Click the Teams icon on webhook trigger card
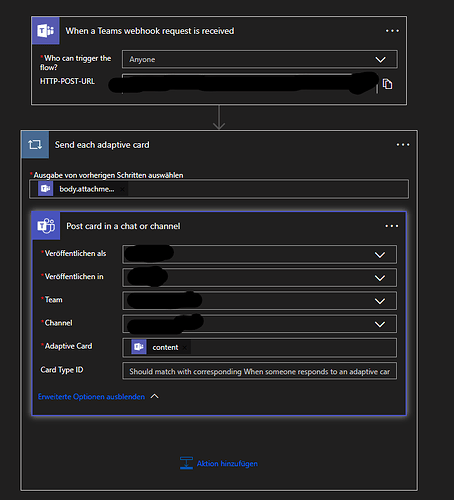The width and height of the screenshot is (454, 500). 46,31
